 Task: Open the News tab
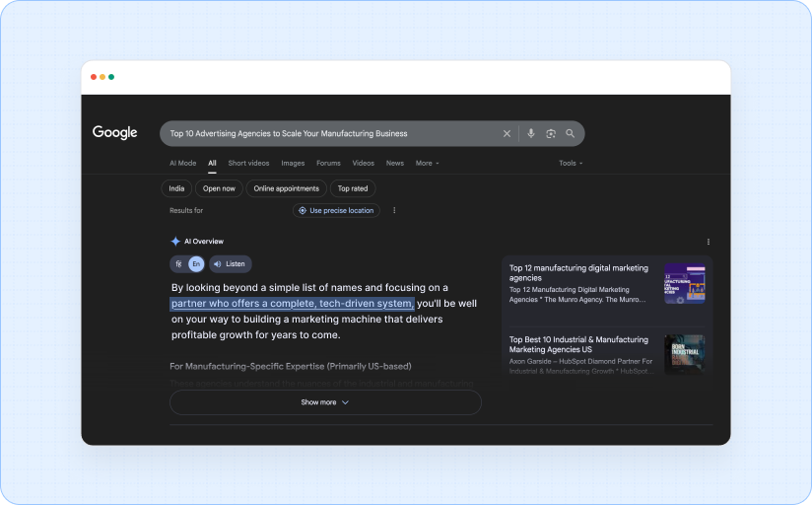[x=394, y=163]
